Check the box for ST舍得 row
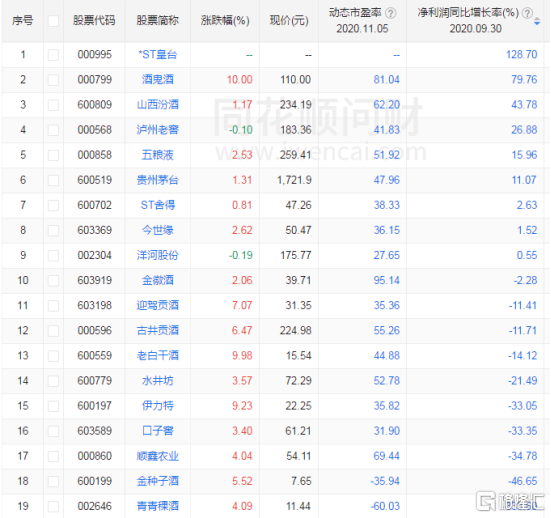The image size is (551, 518). (x=53, y=205)
